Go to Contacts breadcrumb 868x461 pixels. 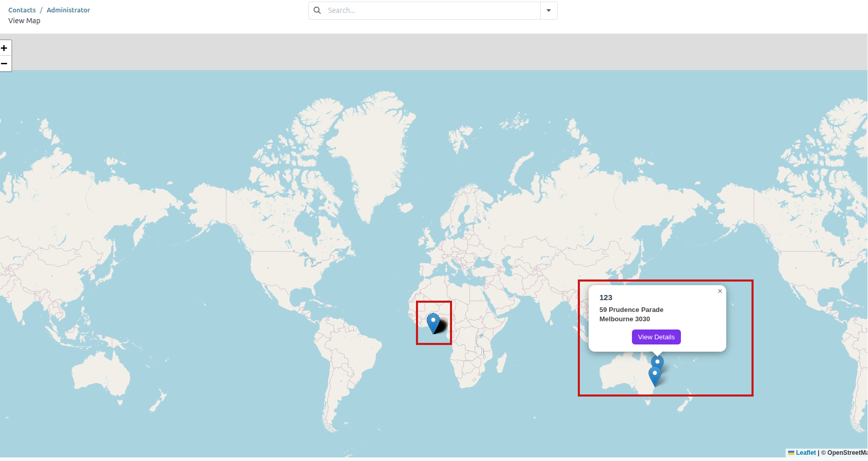point(22,10)
